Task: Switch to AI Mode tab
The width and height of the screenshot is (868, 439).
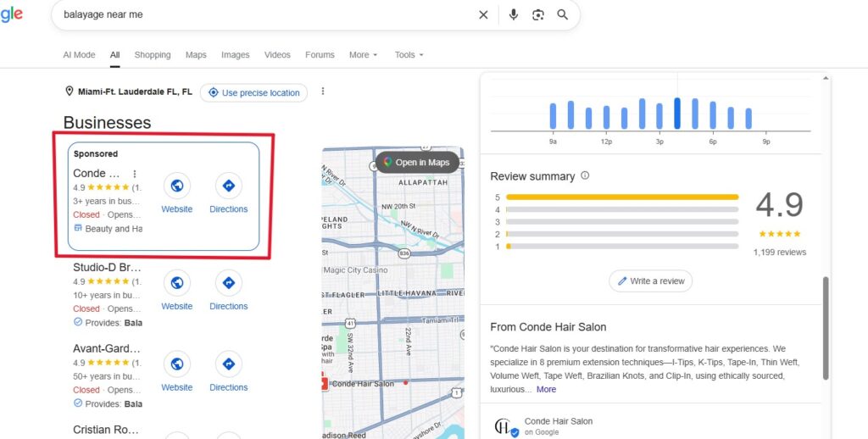Action: tap(79, 55)
